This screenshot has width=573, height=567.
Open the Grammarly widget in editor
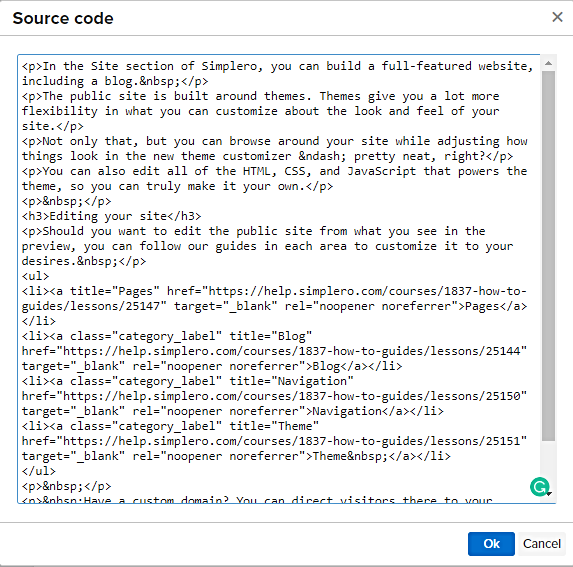(539, 487)
